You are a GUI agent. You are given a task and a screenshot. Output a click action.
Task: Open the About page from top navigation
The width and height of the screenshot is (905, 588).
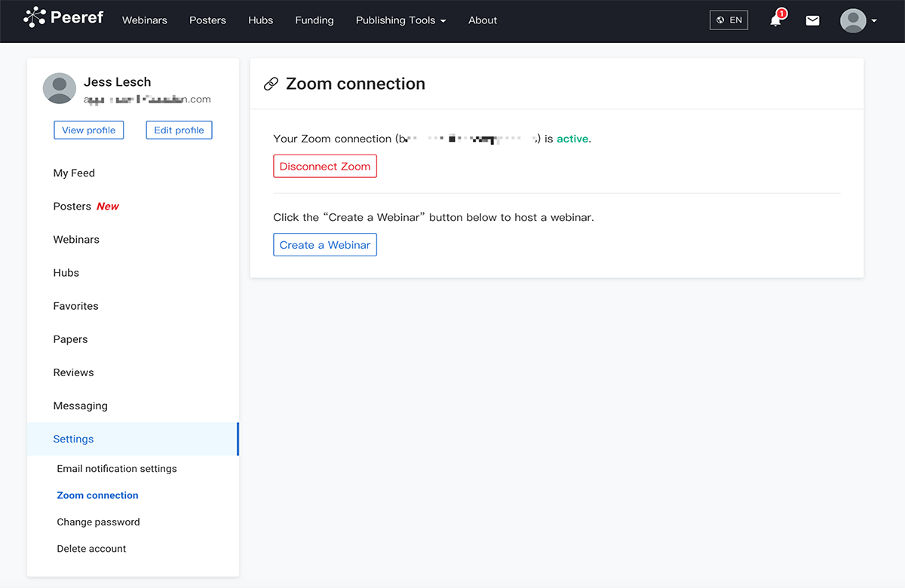482,20
